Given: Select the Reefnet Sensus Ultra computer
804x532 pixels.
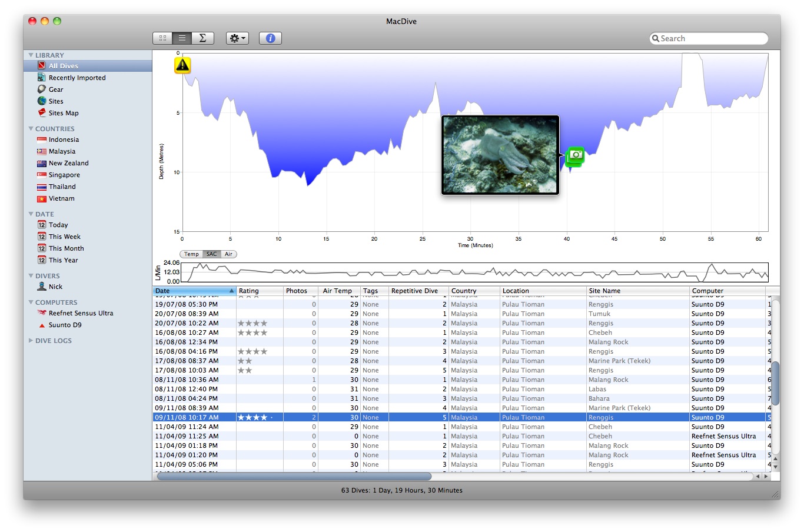Looking at the screenshot, I should pos(81,313).
